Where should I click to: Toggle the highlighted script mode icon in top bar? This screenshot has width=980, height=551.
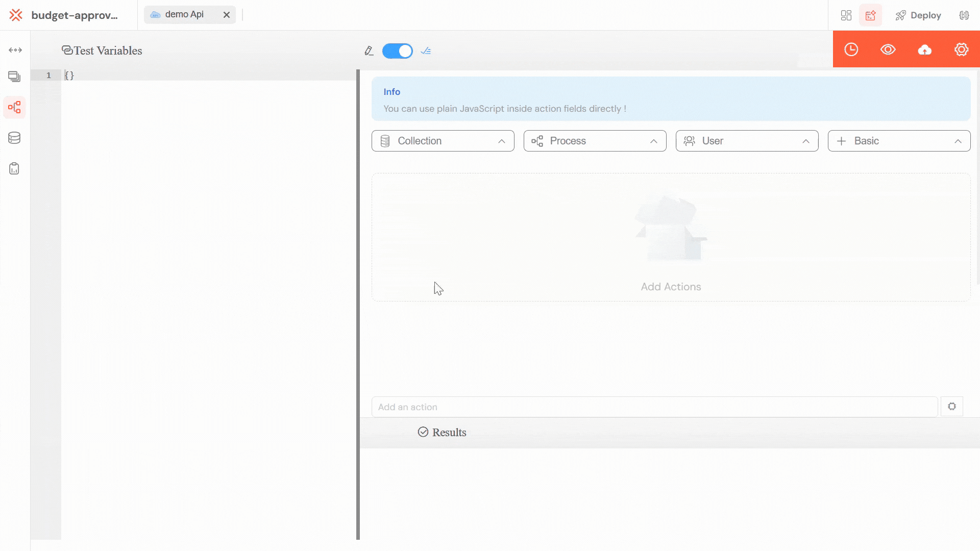[x=871, y=15]
